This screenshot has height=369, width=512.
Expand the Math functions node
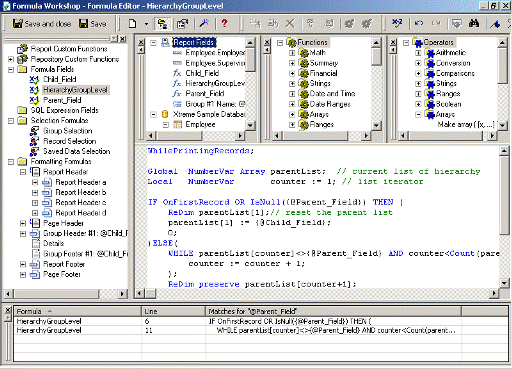(292, 53)
